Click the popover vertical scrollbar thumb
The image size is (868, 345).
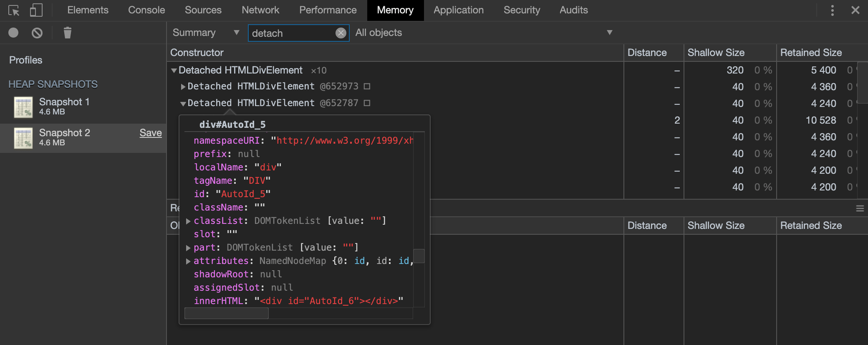point(419,256)
